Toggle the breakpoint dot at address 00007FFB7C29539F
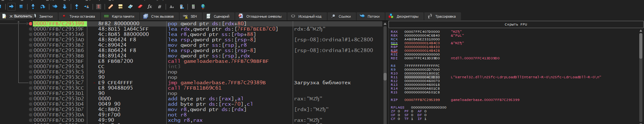Image resolution: width=644 pixels, height=124 pixels. (30, 29)
